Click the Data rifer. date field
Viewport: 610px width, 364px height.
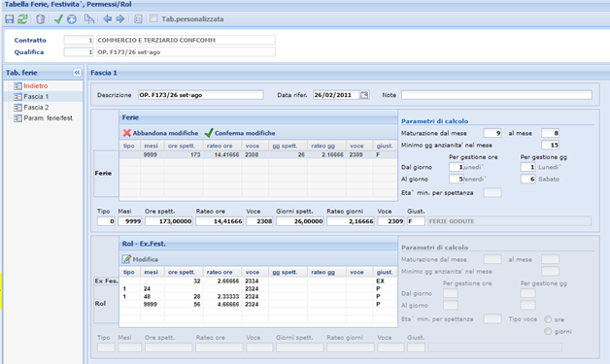[x=336, y=95]
